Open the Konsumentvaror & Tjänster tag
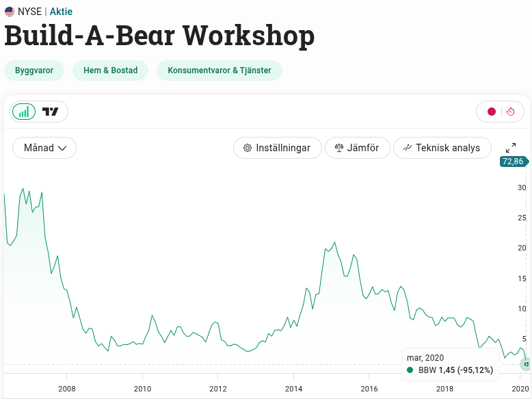The width and height of the screenshot is (532, 399). click(220, 70)
